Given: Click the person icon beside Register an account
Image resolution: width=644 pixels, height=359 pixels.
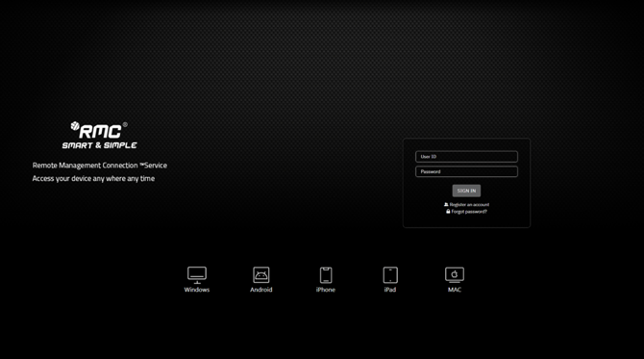Looking at the screenshot, I should coord(446,204).
